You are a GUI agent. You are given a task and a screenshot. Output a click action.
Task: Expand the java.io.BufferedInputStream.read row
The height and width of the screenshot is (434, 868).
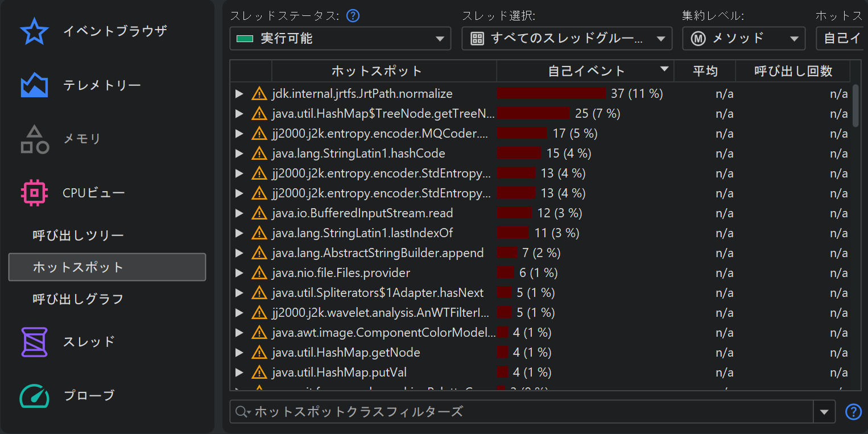click(239, 213)
